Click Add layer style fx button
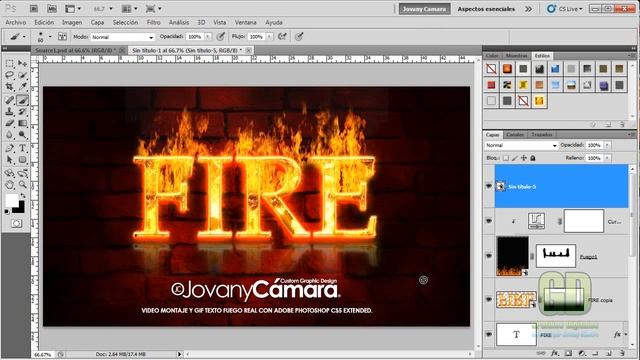640x360 pixels. (554, 353)
